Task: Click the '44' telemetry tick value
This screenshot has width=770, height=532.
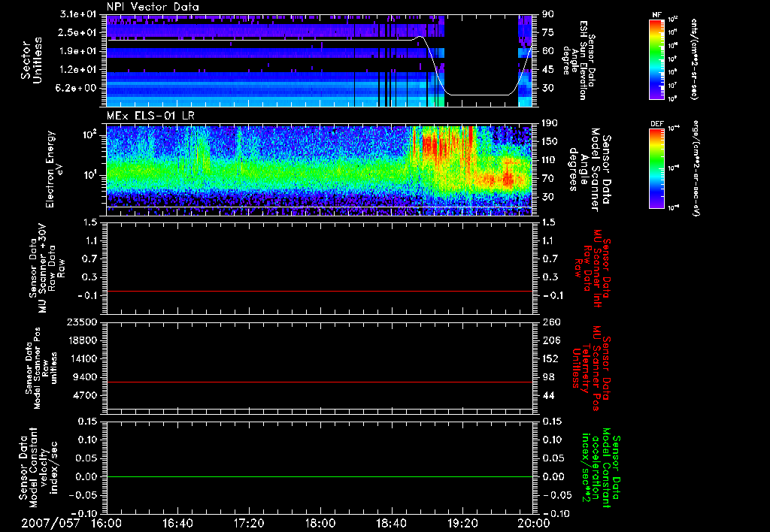Action: coord(547,395)
